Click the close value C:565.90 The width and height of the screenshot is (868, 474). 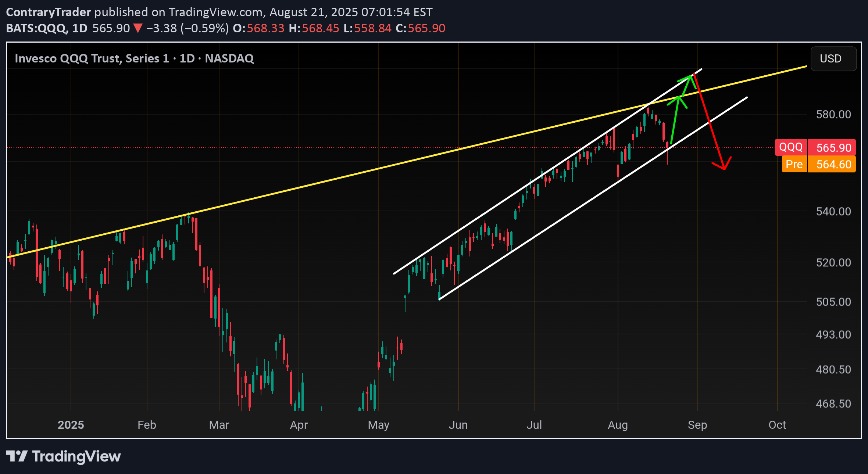[421, 28]
